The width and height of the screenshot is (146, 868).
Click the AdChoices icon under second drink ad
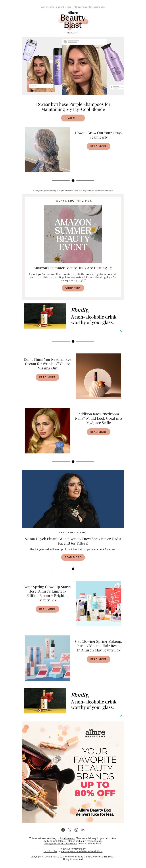pyautogui.click(x=121, y=716)
